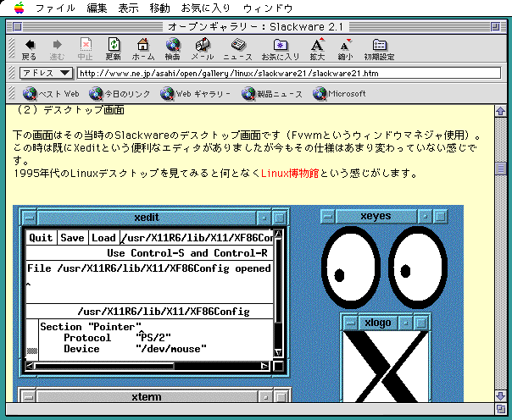Open Web ギャラリー link bar shortcut
Image resolution: width=512 pixels, height=420 pixels.
[x=195, y=94]
